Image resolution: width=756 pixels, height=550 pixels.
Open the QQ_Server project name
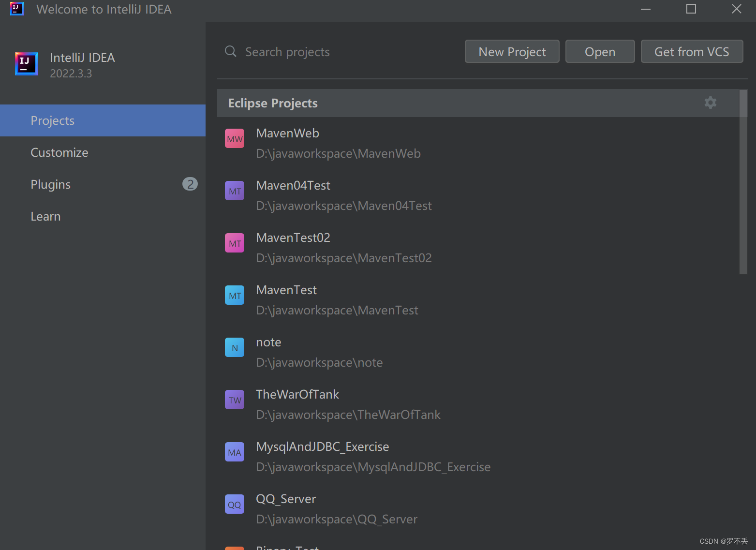pos(286,499)
